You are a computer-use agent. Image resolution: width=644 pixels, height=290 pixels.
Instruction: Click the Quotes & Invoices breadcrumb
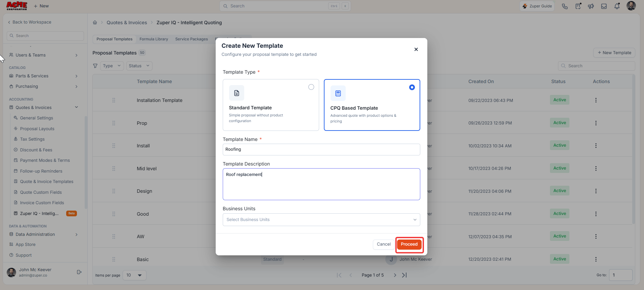point(127,23)
